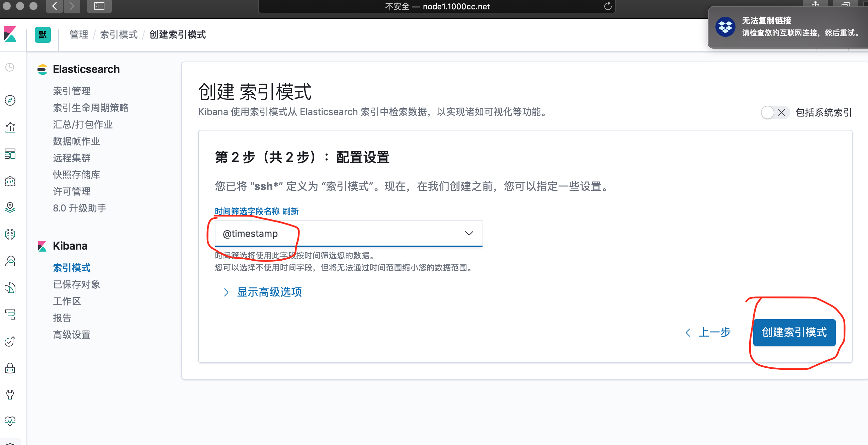Click the Kibana logo at top left

(x=10, y=34)
